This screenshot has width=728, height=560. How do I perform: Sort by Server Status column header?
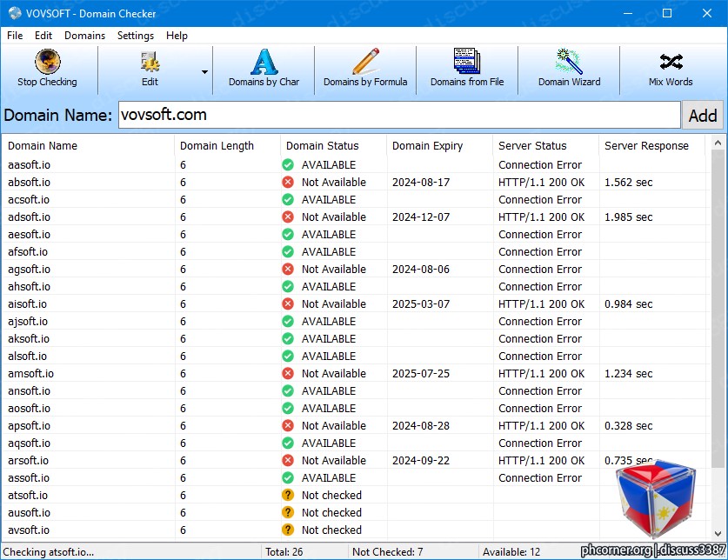546,146
